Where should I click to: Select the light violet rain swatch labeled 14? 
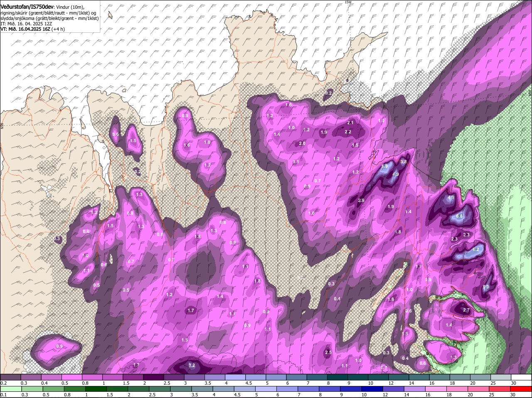click(415, 389)
